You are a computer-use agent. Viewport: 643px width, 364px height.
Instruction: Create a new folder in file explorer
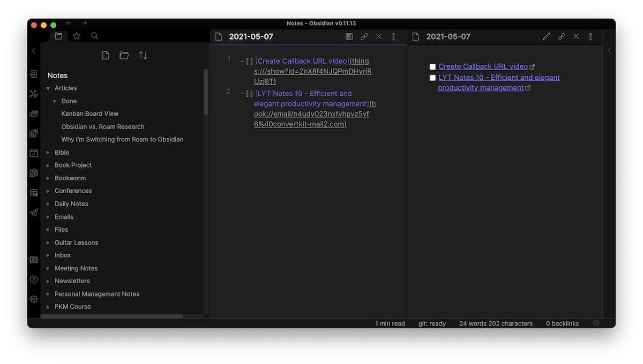(x=124, y=56)
